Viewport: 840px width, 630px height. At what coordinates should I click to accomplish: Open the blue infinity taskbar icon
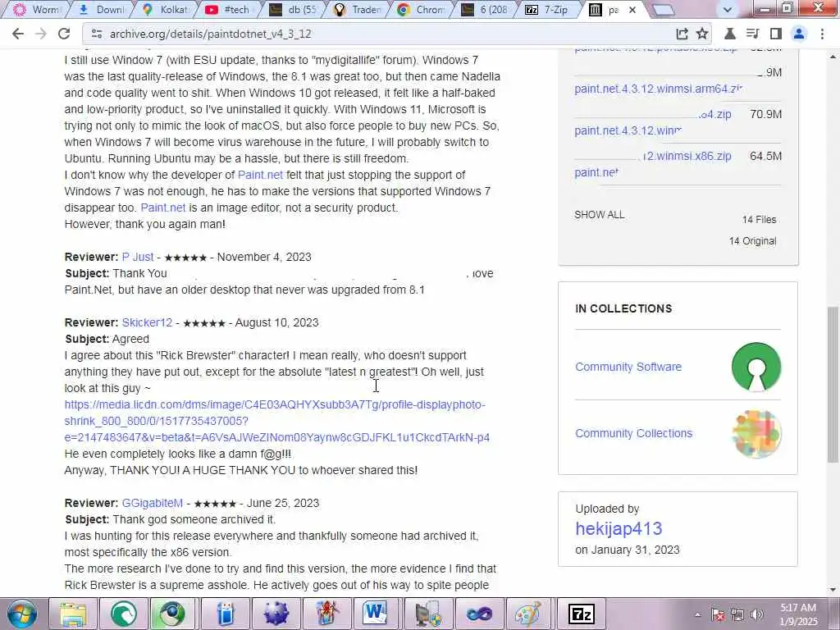[479, 614]
